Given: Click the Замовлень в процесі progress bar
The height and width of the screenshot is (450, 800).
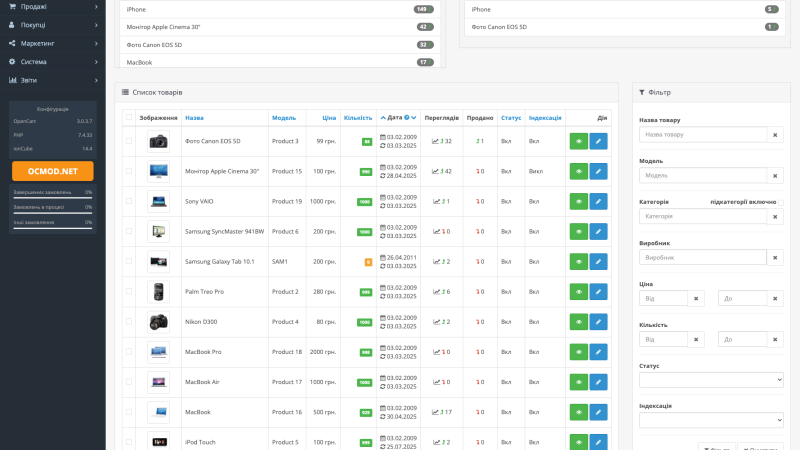Looking at the screenshot, I should [53, 213].
